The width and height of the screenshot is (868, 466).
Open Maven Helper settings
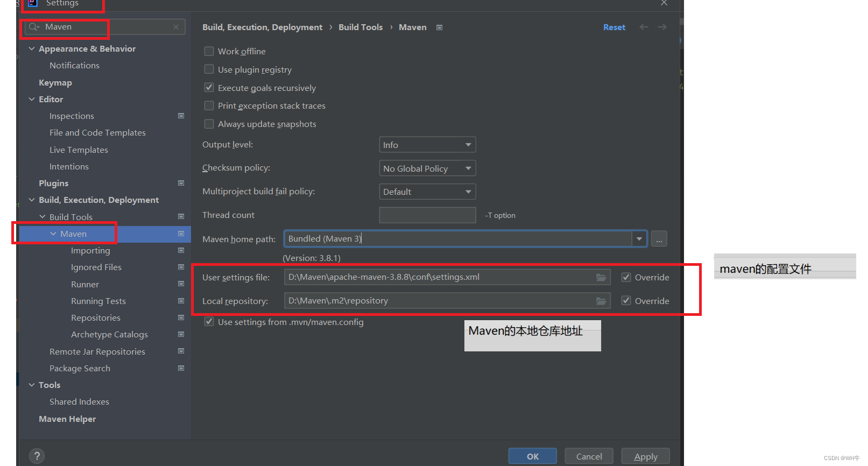click(x=67, y=419)
